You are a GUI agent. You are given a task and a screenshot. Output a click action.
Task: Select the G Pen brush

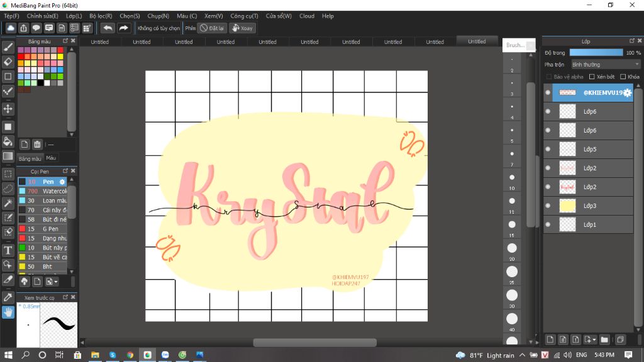click(42, 229)
